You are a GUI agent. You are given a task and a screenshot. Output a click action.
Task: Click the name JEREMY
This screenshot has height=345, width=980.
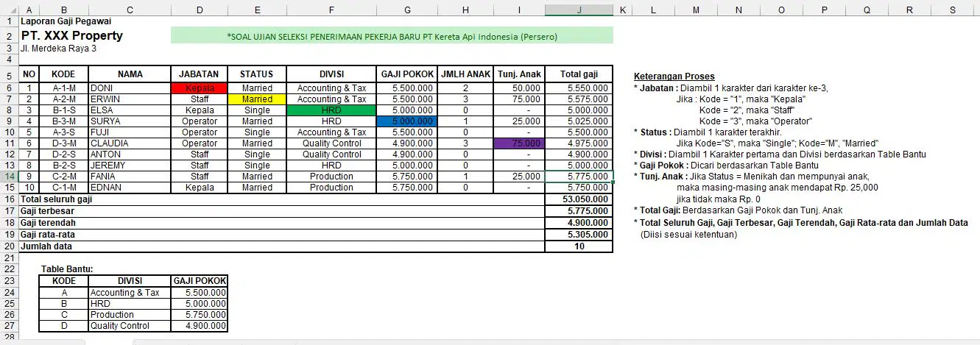click(107, 165)
